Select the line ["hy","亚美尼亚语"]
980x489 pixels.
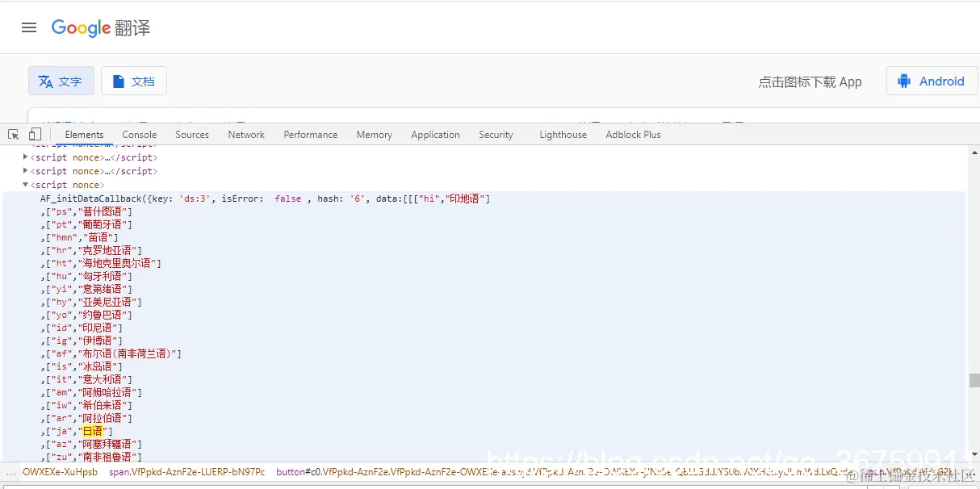point(91,302)
